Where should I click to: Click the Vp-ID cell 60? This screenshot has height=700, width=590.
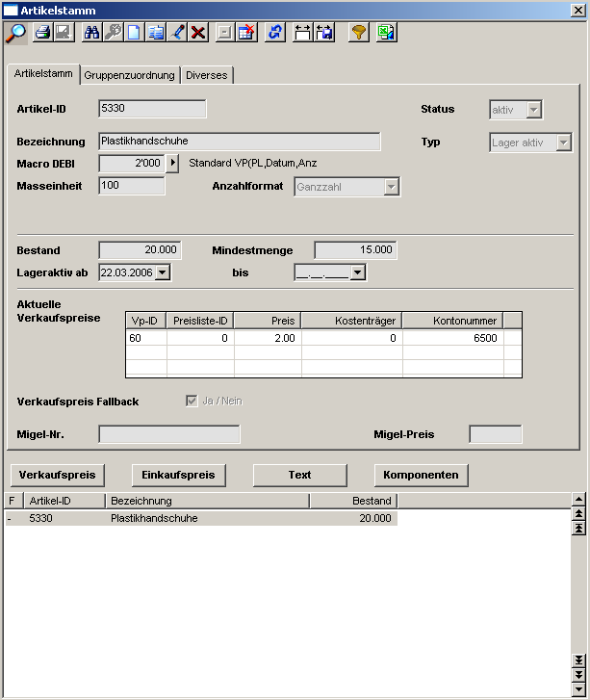point(146,338)
